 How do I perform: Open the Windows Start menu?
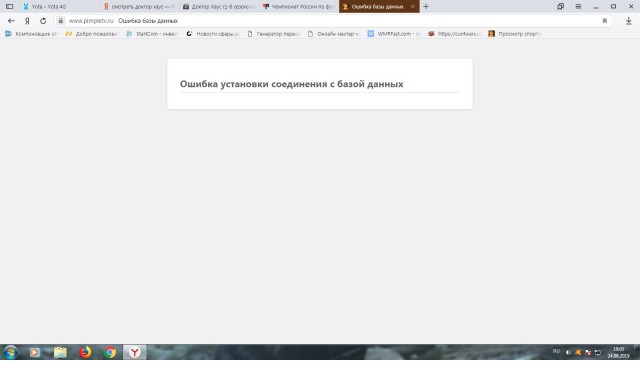click(10, 352)
